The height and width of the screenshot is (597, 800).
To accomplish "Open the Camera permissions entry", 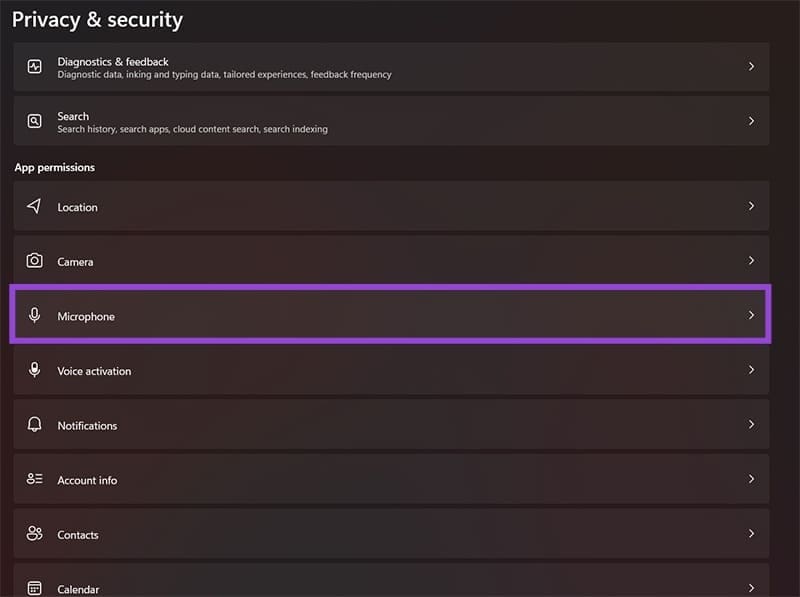I will tap(75, 262).
